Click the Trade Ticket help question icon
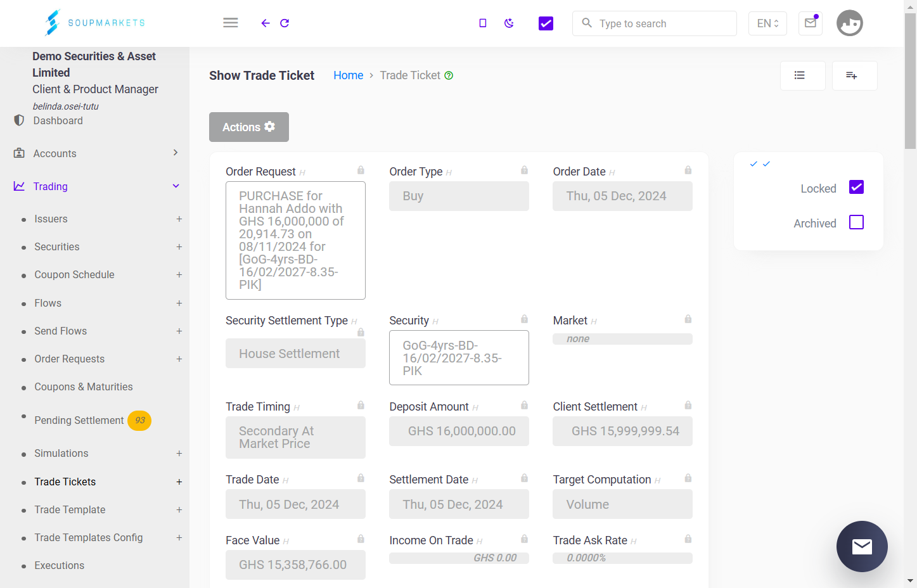Image resolution: width=917 pixels, height=588 pixels. click(449, 75)
